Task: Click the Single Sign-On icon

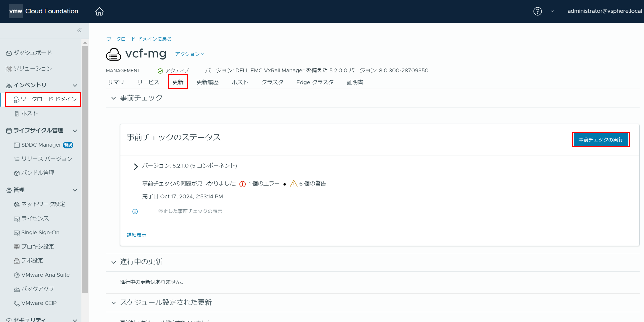Action: point(17,233)
